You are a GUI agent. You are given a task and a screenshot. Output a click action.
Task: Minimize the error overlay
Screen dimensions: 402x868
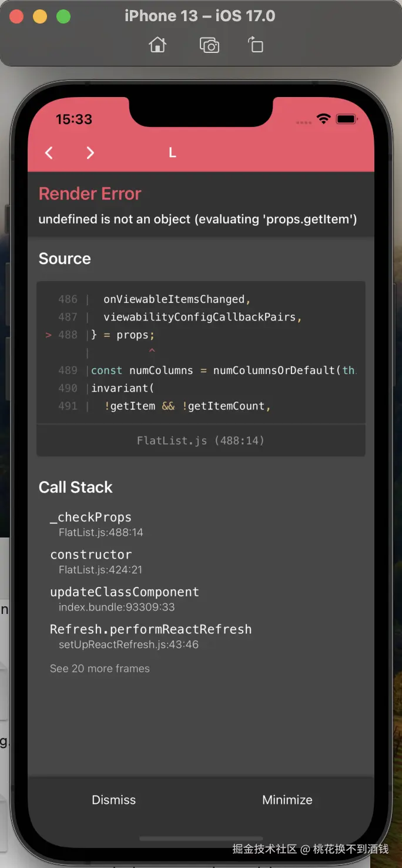tap(287, 800)
